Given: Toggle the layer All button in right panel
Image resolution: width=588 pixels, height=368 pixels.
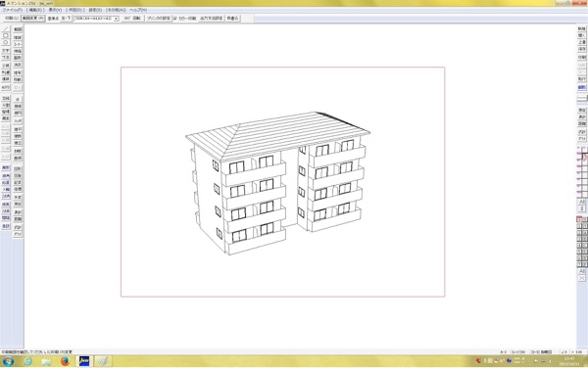Looking at the screenshot, I should pyautogui.click(x=582, y=202).
